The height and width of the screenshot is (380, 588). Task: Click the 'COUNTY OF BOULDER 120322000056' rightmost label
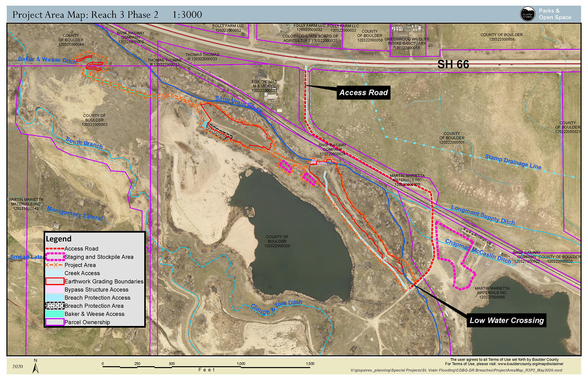501,37
